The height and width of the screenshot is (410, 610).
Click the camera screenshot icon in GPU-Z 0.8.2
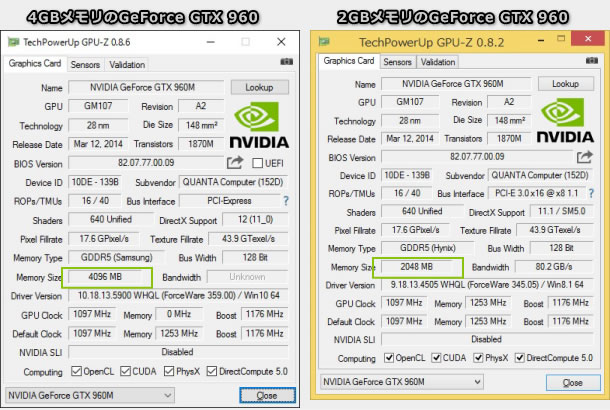coord(592,61)
